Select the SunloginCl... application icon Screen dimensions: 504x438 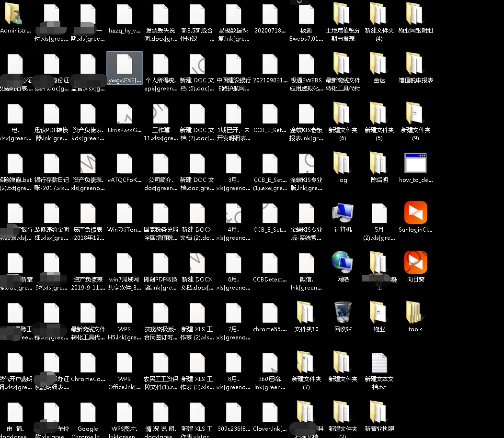(x=415, y=213)
